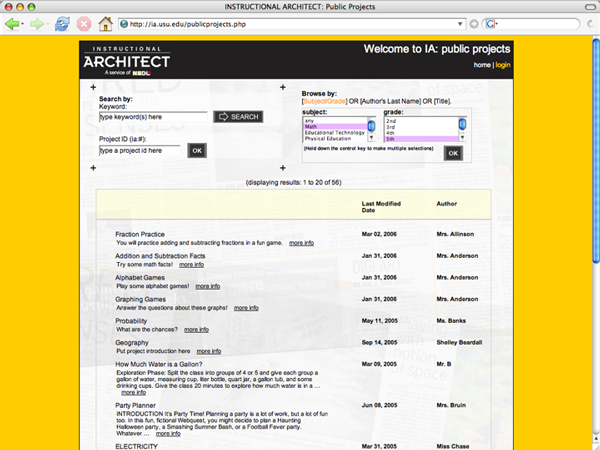
Task: Open the login link in the header
Action: click(x=503, y=65)
